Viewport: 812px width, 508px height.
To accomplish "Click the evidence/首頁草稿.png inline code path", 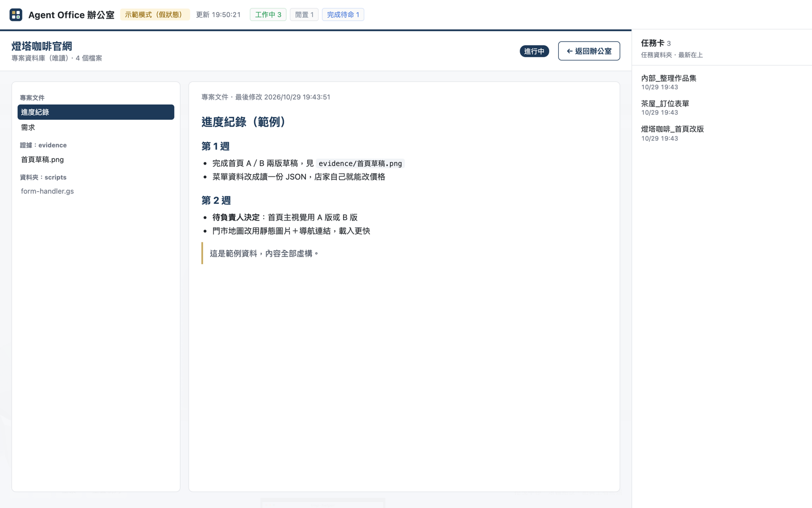I will (360, 164).
